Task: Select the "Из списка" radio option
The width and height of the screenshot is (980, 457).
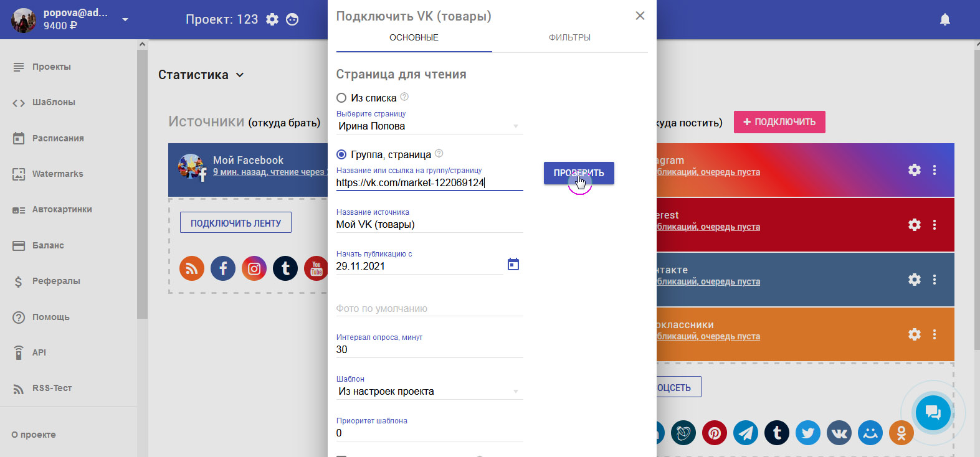Action: pos(341,98)
